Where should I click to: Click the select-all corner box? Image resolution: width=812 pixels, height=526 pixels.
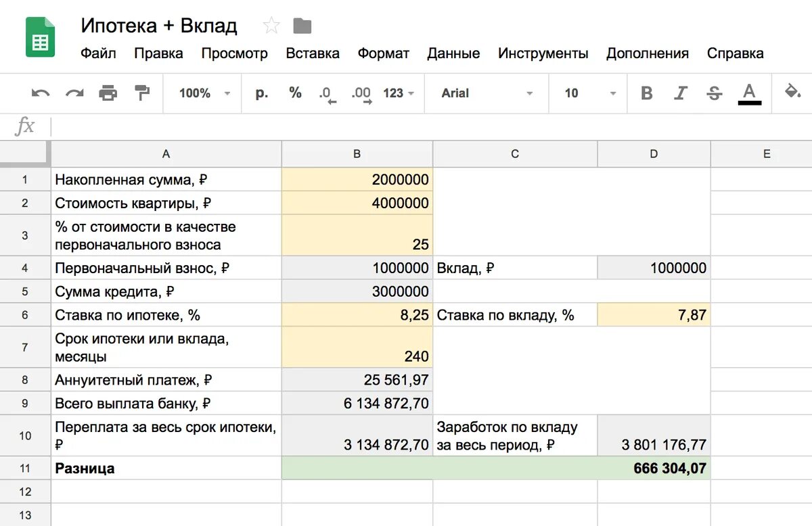25,154
